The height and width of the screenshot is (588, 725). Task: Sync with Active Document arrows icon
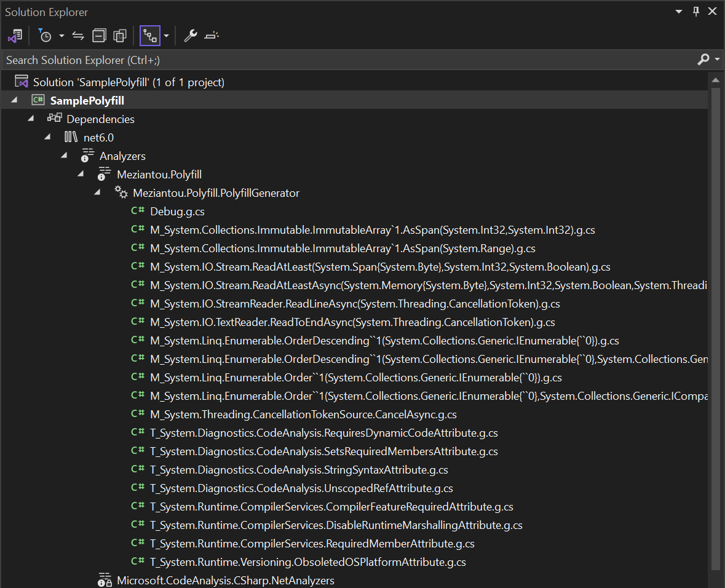[x=78, y=36]
